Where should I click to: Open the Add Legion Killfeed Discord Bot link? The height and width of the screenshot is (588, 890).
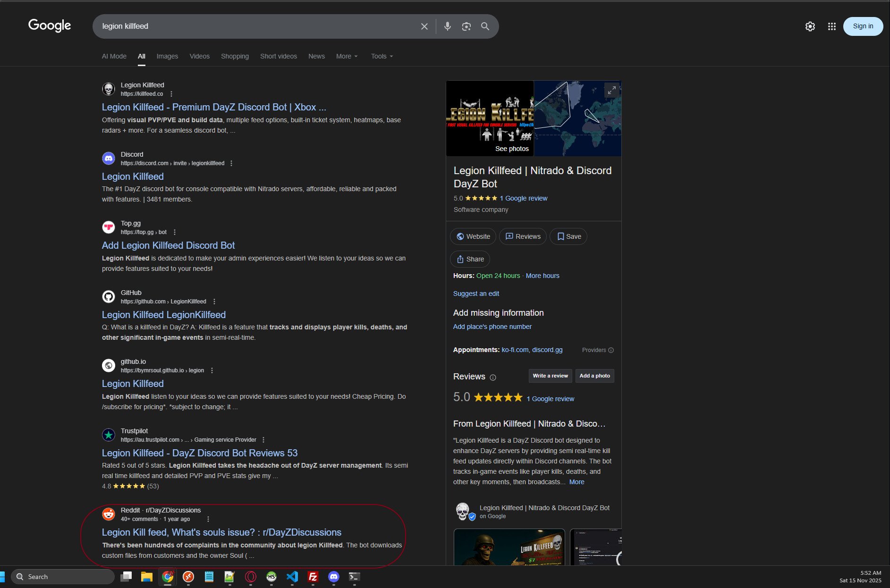168,245
